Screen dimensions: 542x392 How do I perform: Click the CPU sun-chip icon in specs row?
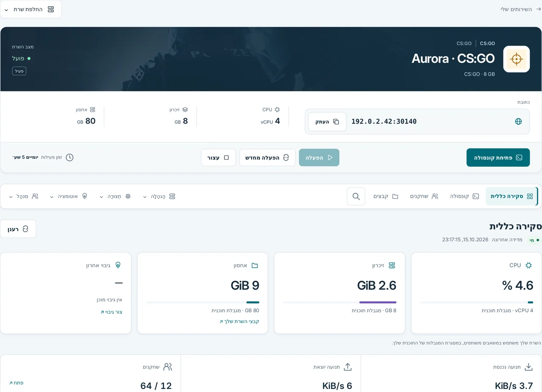click(277, 109)
